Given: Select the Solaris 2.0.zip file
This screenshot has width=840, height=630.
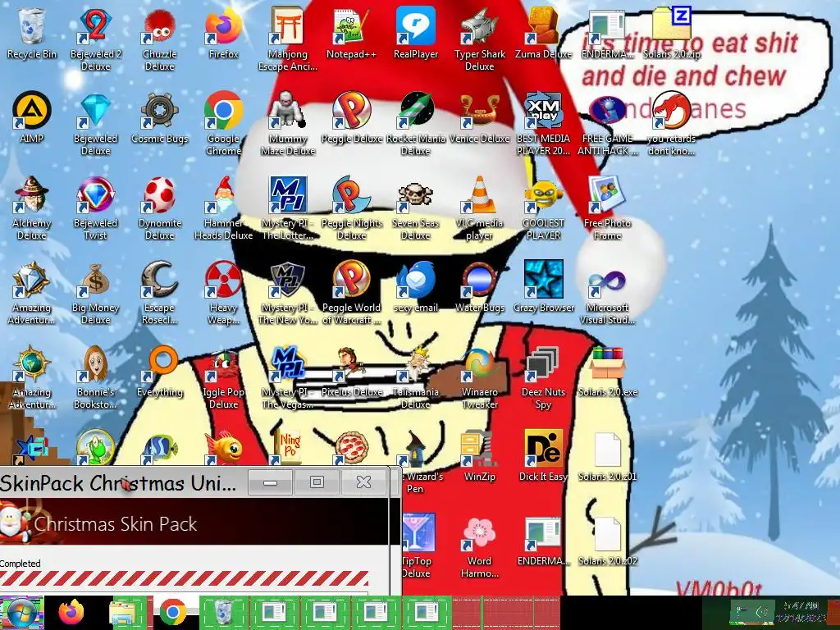Looking at the screenshot, I should (671, 34).
